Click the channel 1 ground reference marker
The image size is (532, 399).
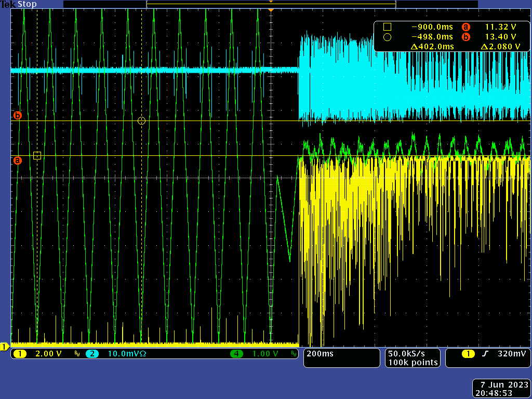pyautogui.click(x=5, y=347)
